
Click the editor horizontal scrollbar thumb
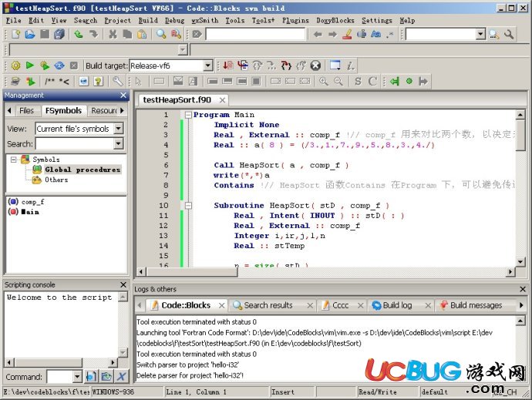(x=192, y=272)
